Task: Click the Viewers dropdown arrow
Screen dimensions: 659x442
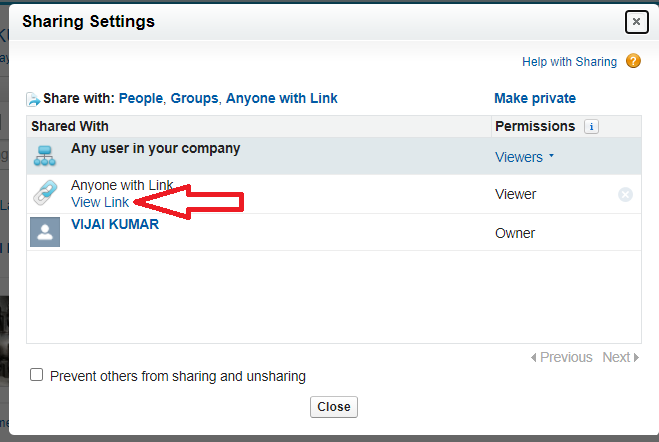Action: point(551,156)
